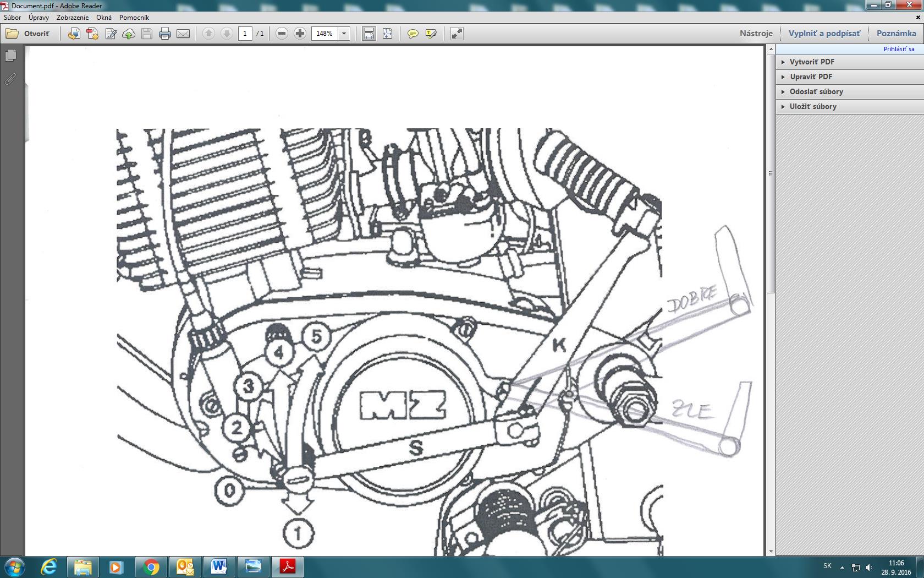This screenshot has height=578, width=924.
Task: Toggle the page thumbnails side panel
Action: point(10,56)
